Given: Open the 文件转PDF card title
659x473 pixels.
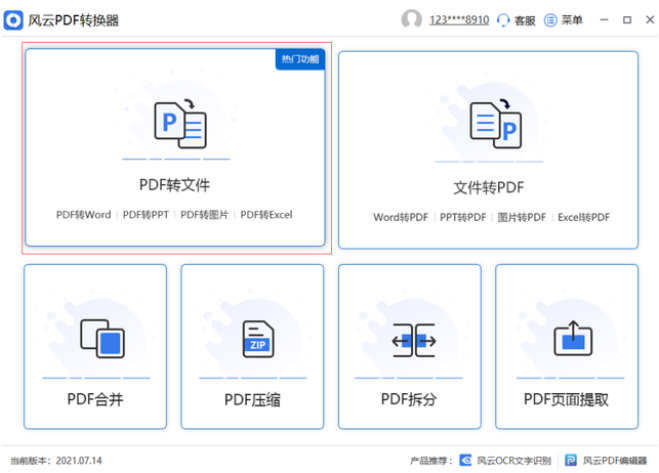Looking at the screenshot, I should click(x=489, y=188).
